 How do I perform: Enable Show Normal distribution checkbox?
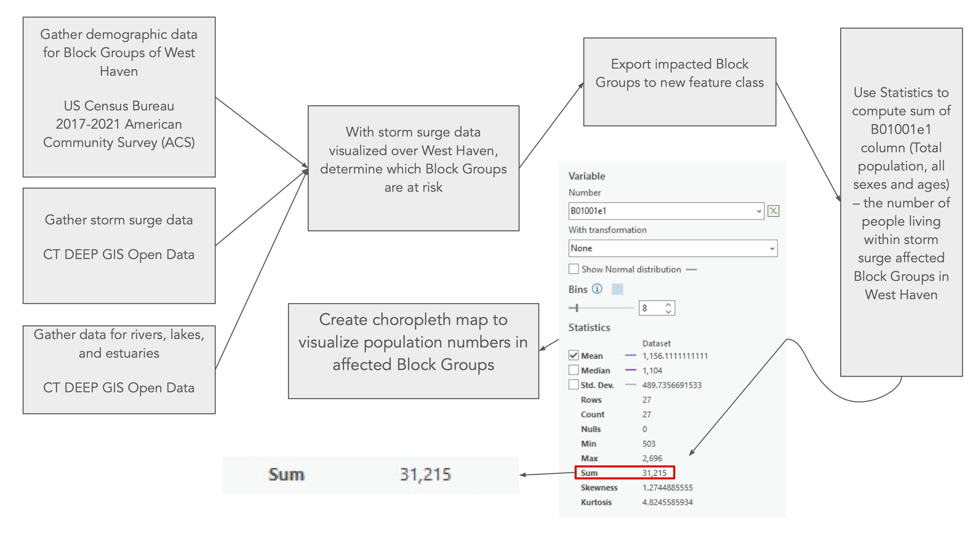click(x=573, y=269)
